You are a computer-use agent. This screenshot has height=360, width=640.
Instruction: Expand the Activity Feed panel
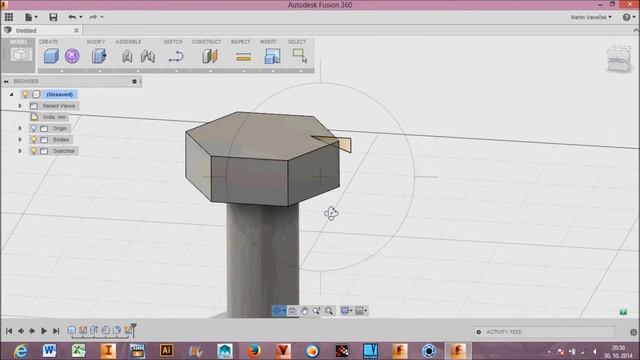pyautogui.click(x=479, y=332)
